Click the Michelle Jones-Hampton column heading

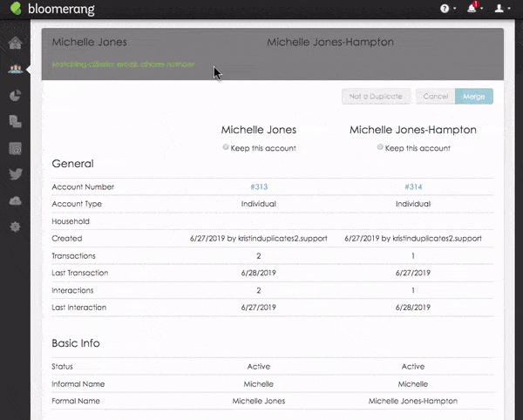click(x=412, y=130)
